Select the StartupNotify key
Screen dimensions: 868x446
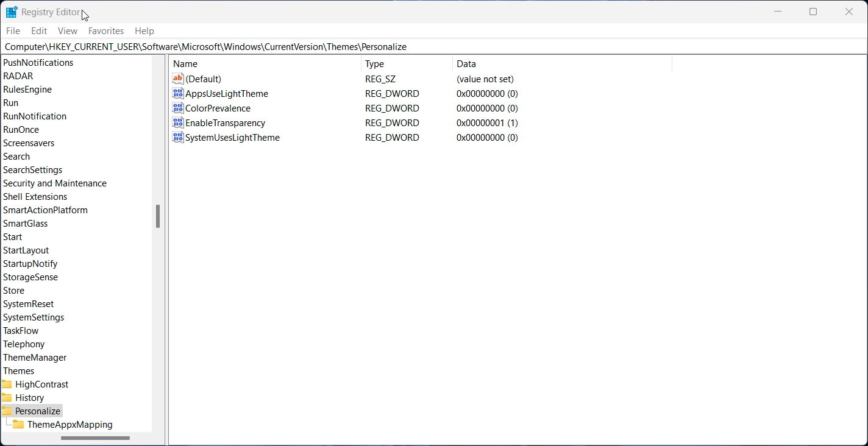[x=30, y=264]
